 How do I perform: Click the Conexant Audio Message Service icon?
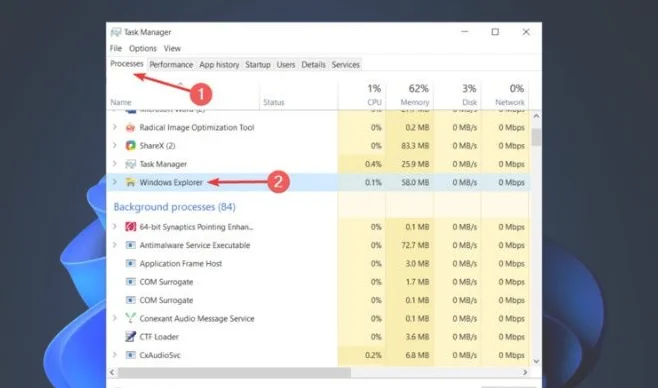pyautogui.click(x=131, y=318)
